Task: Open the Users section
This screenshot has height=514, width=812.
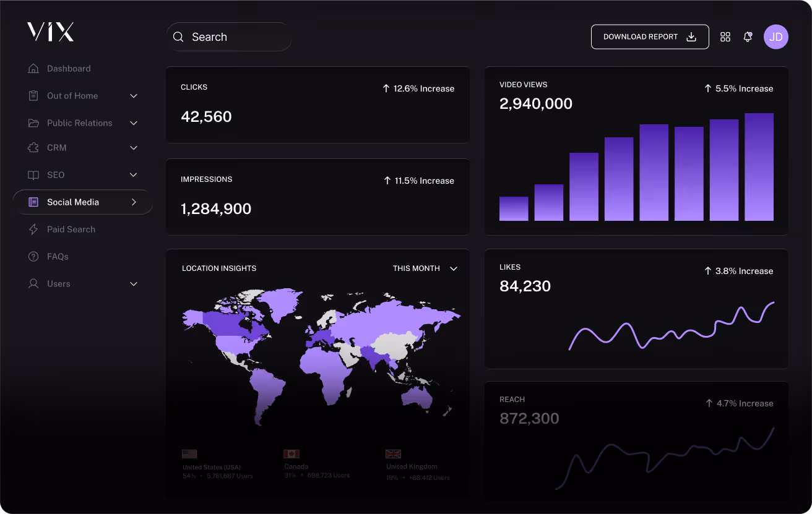Action: [x=59, y=284]
